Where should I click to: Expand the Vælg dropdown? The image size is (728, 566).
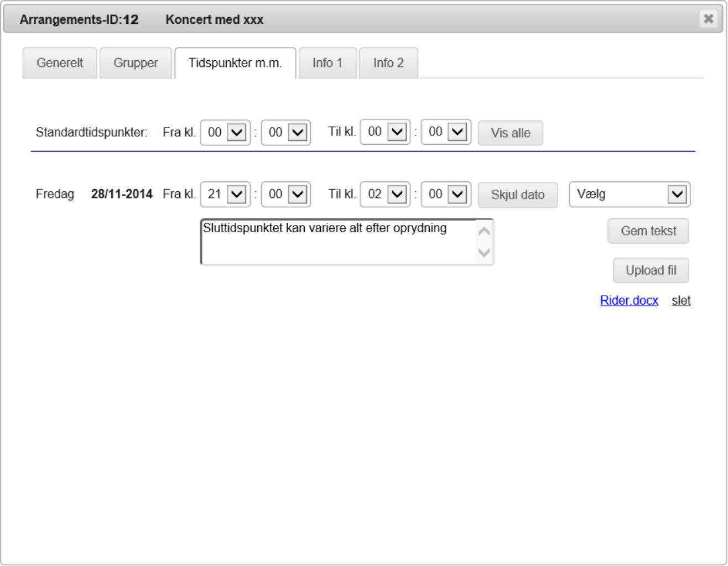tap(630, 195)
